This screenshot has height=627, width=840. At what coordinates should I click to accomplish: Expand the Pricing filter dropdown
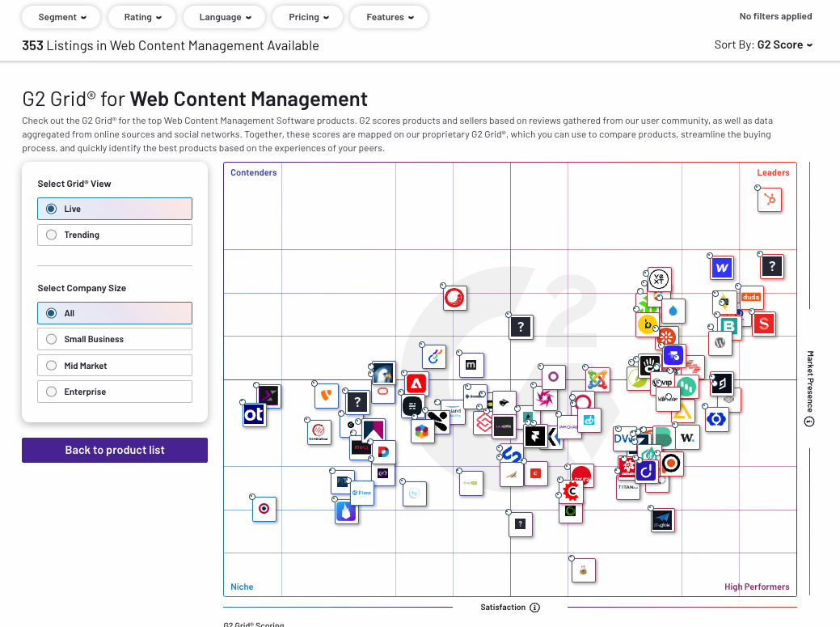309,17
